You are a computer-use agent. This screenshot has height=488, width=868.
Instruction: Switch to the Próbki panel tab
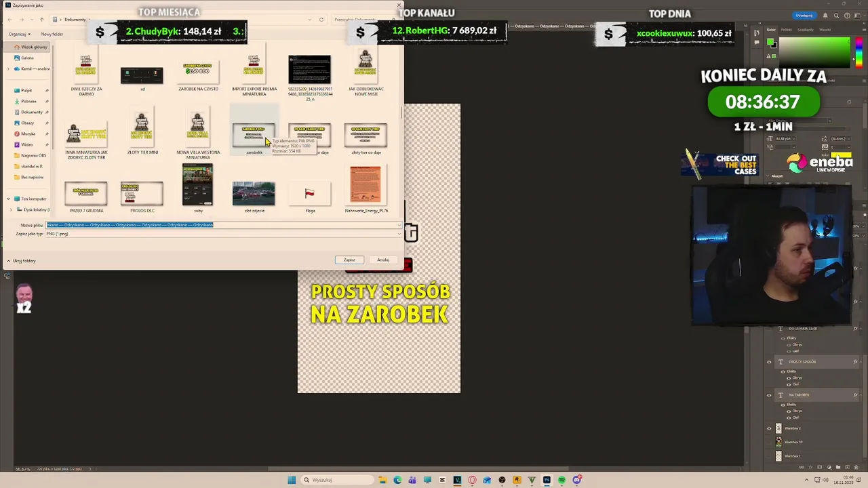(787, 30)
